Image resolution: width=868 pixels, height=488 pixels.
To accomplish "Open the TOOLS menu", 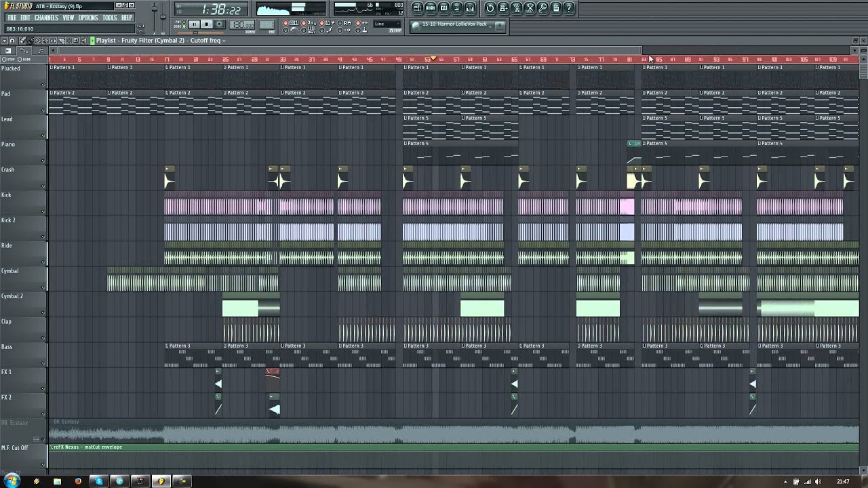I will [110, 18].
